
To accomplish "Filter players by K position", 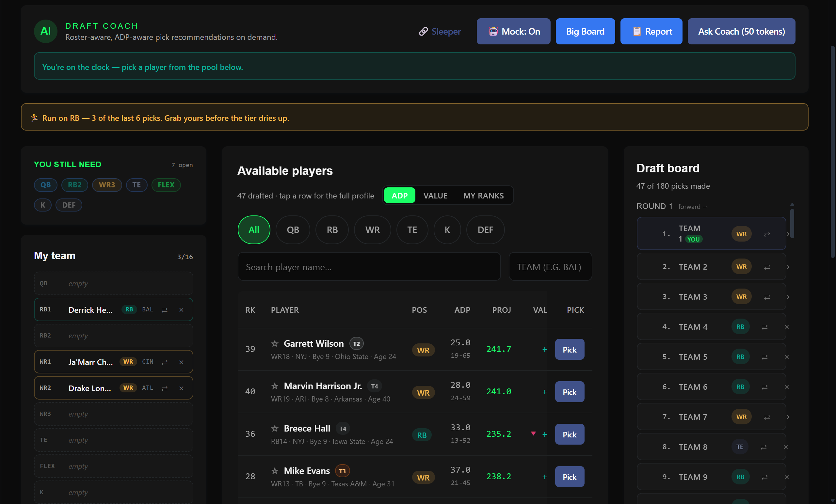I will 447,230.
